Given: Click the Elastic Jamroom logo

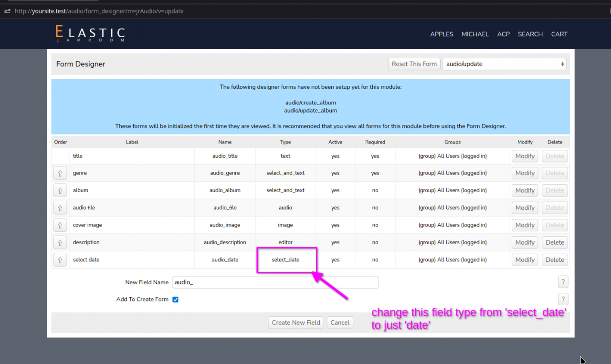Looking at the screenshot, I should coord(90,34).
